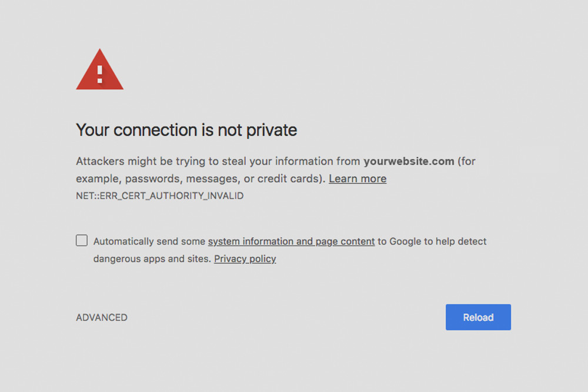Click the 'Automatically send some' label text
The image size is (588, 392).
tap(149, 242)
